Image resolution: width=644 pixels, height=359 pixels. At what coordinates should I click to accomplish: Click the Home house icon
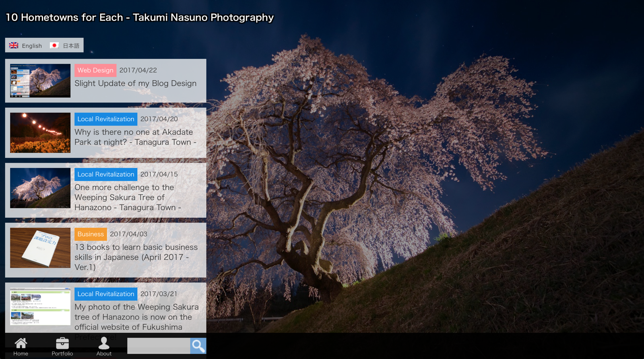(21, 343)
